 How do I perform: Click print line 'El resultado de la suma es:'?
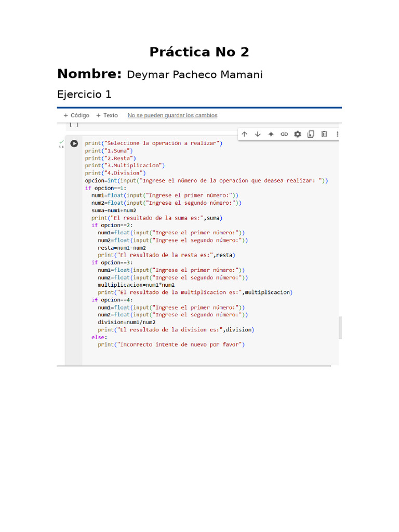coord(157,218)
